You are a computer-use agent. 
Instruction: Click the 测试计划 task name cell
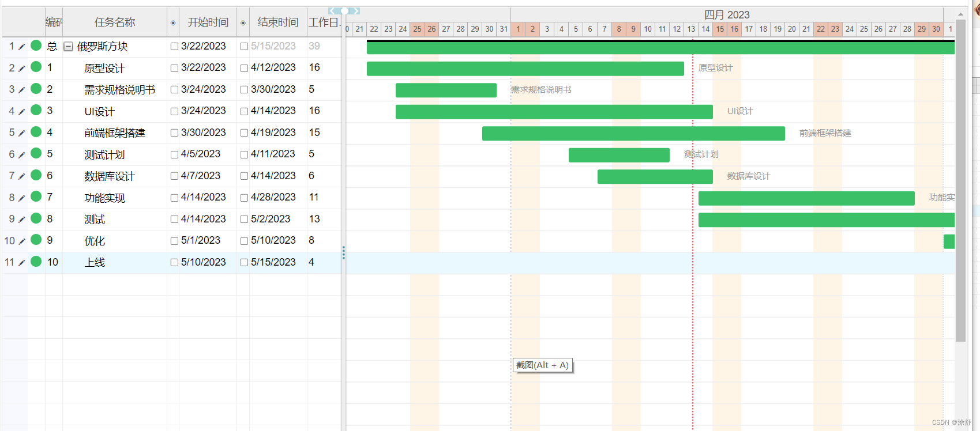click(x=115, y=154)
